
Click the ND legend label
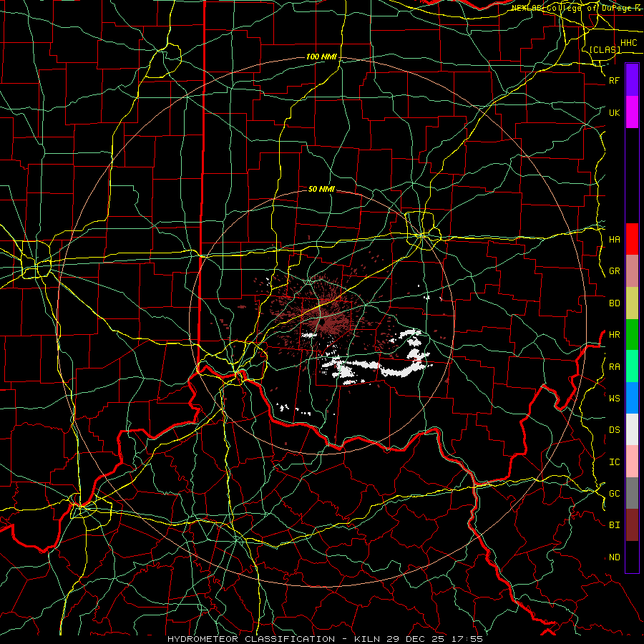click(614, 557)
